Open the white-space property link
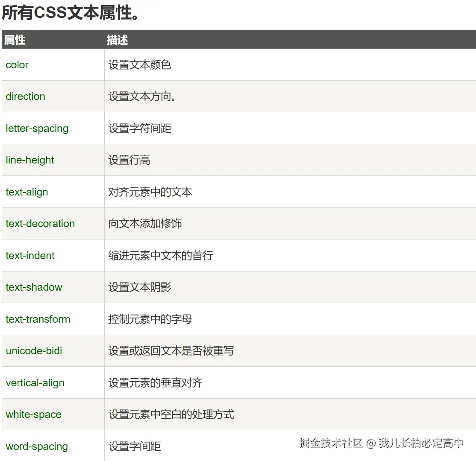Image resolution: width=476 pixels, height=461 pixels. (34, 414)
